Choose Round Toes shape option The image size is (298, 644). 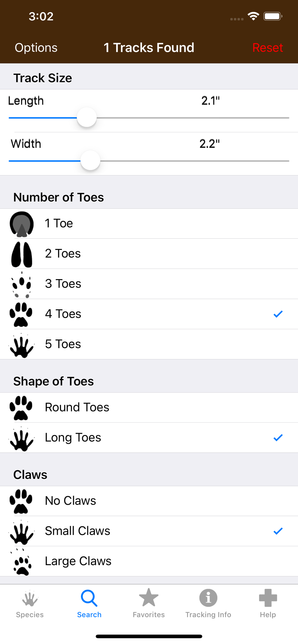pyautogui.click(x=149, y=407)
